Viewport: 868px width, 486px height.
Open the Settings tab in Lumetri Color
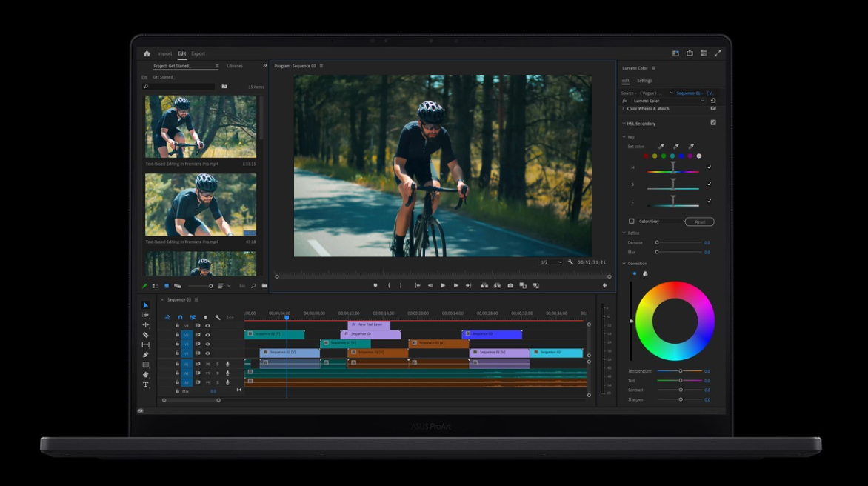pos(644,81)
